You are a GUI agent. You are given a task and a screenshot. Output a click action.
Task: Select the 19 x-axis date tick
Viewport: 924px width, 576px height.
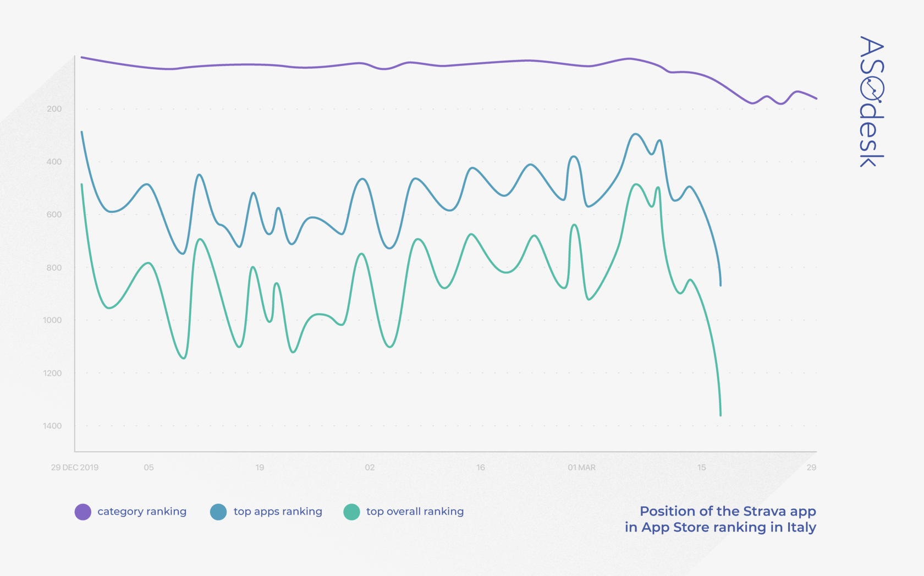point(260,468)
